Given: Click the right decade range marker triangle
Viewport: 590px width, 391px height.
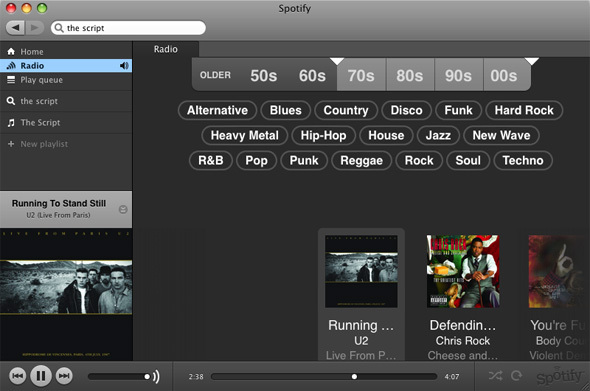Looking at the screenshot, I should point(532,61).
